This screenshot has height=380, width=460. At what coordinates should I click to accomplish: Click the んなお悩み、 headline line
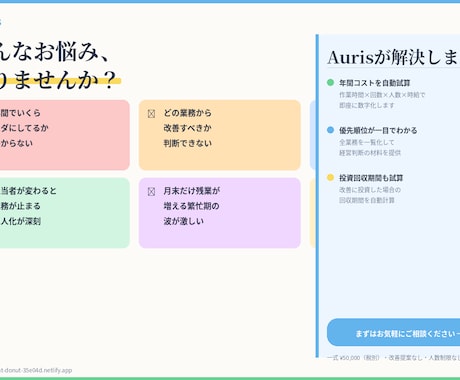coord(55,52)
